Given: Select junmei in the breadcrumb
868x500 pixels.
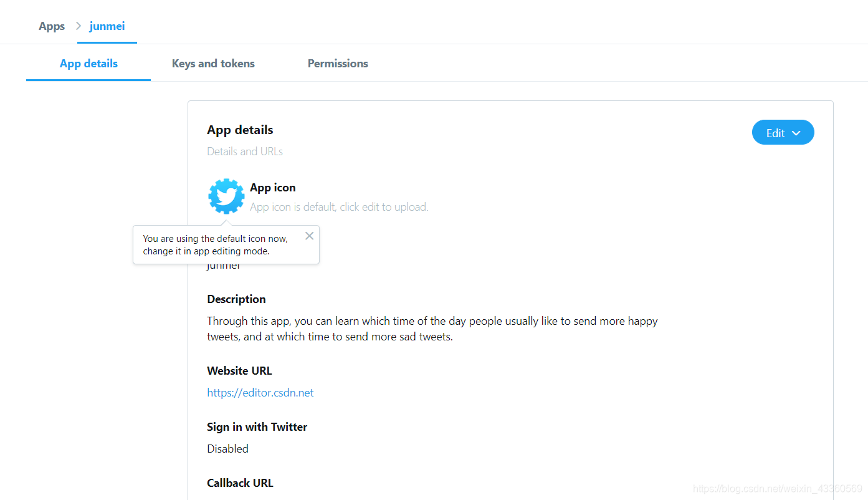Looking at the screenshot, I should [107, 26].
